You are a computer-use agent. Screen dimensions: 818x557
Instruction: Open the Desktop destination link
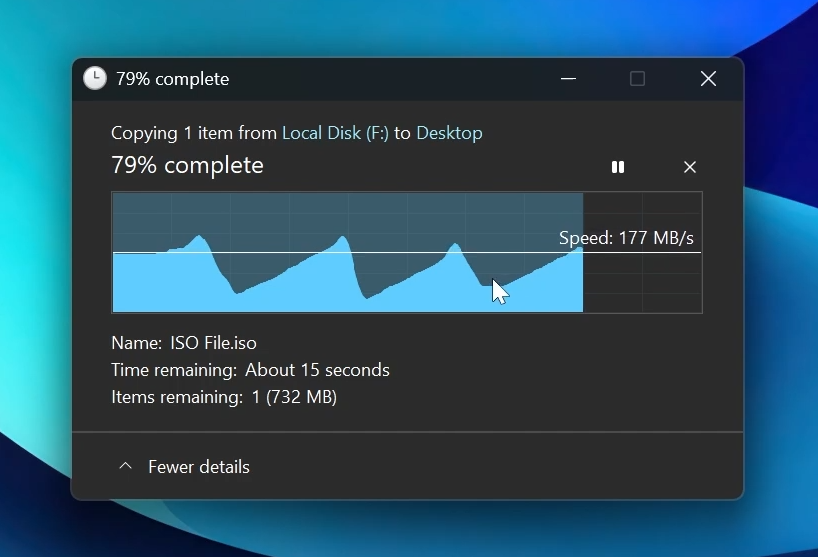pos(449,133)
